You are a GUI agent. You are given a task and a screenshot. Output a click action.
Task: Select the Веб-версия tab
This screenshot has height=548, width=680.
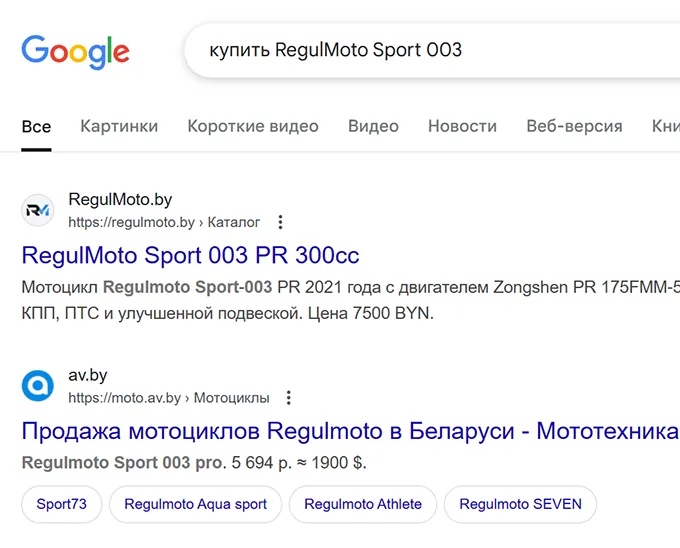click(x=574, y=126)
